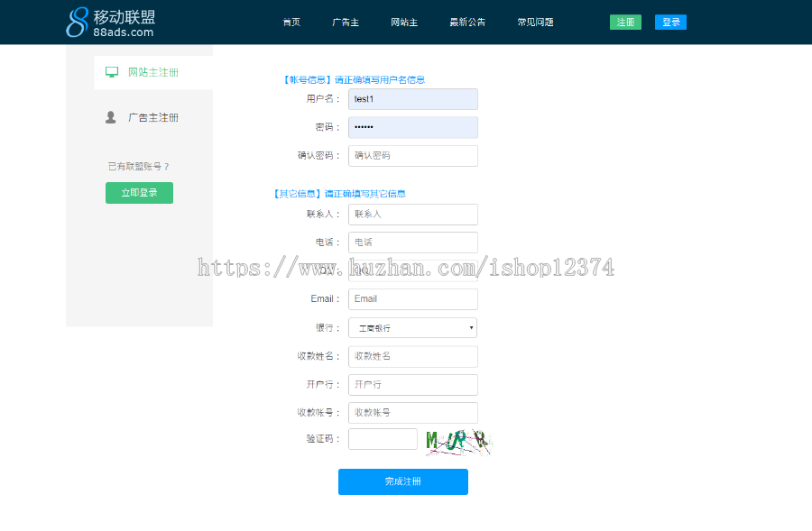Click the monitor icon beside 网站主注册
The height and width of the screenshot is (531, 812).
112,72
